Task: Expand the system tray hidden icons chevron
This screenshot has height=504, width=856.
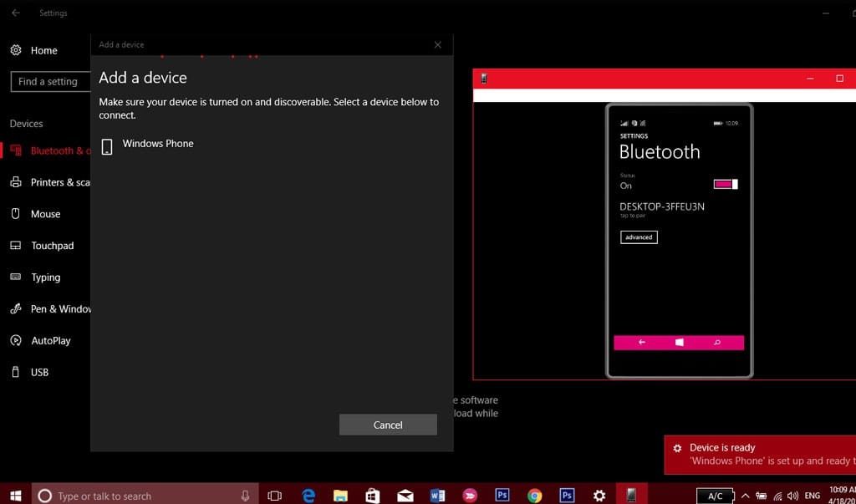Action: tap(746, 496)
